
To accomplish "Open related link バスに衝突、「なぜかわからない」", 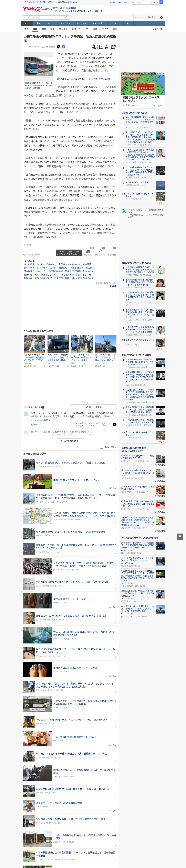I will coord(57,264).
